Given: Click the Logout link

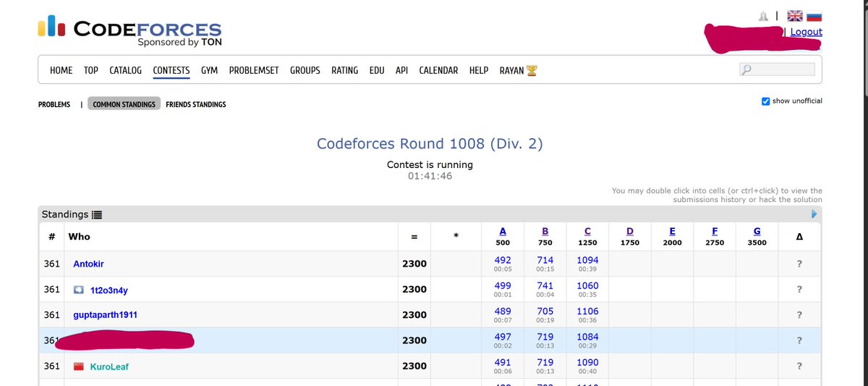Looking at the screenshot, I should click(x=806, y=32).
